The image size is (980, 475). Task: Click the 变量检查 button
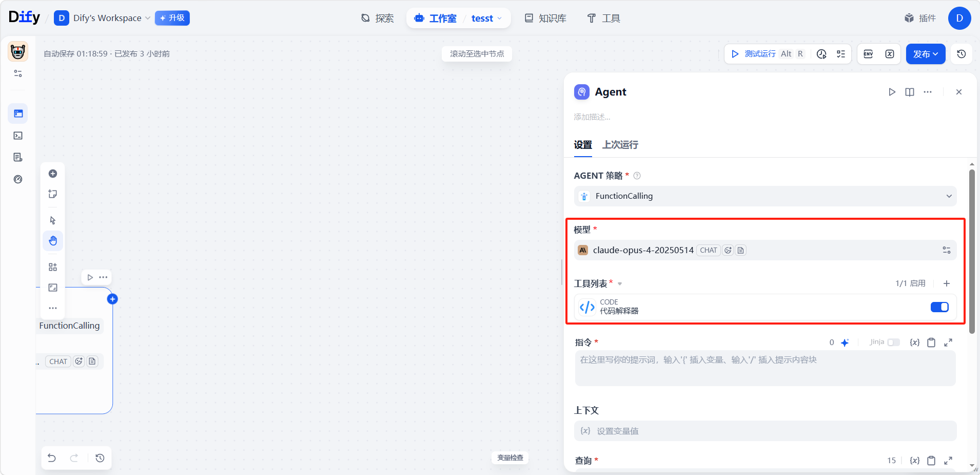(x=510, y=458)
